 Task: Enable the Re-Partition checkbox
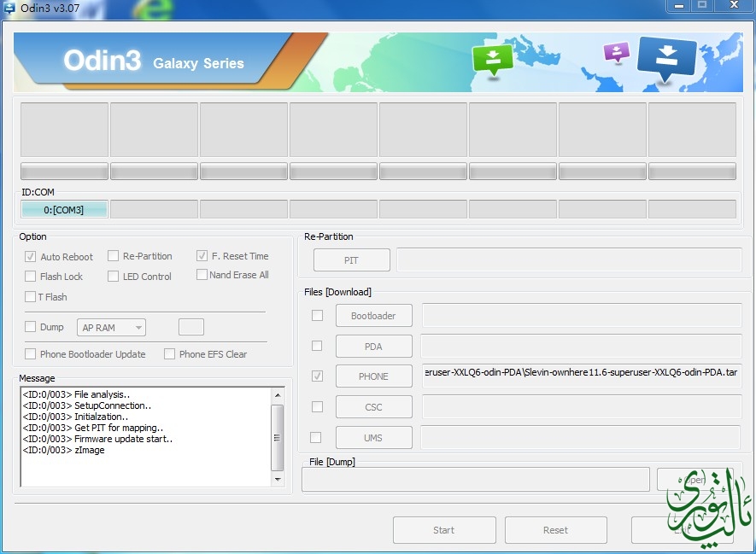(113, 256)
